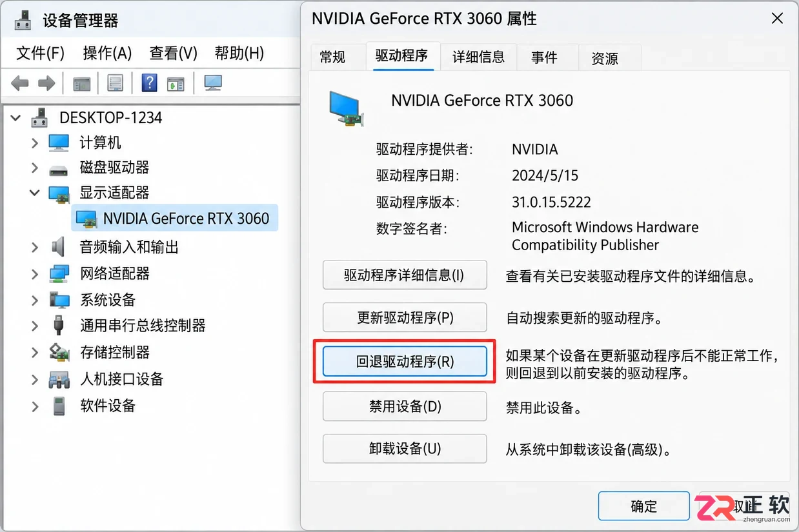The width and height of the screenshot is (799, 532).
Task: Click the action pane toolbar icon with green arrow
Action: coord(176,83)
